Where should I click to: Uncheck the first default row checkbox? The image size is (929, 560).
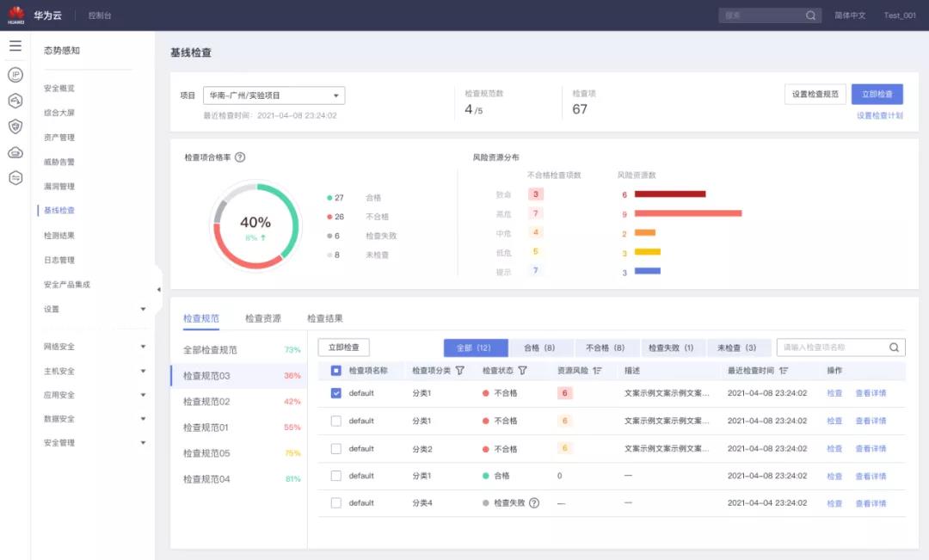335,392
